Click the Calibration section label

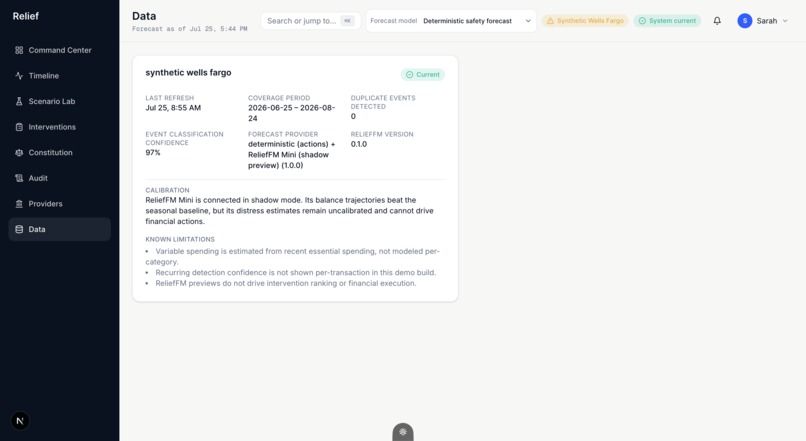tap(167, 190)
